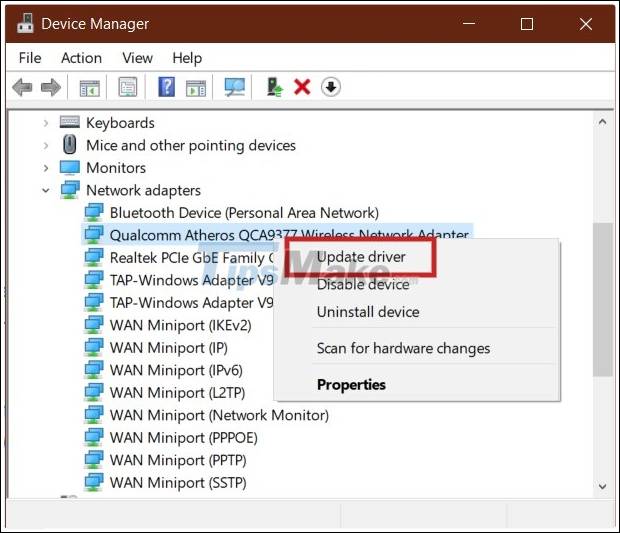Select the Keyboards label
The image size is (620, 533).
click(x=120, y=123)
